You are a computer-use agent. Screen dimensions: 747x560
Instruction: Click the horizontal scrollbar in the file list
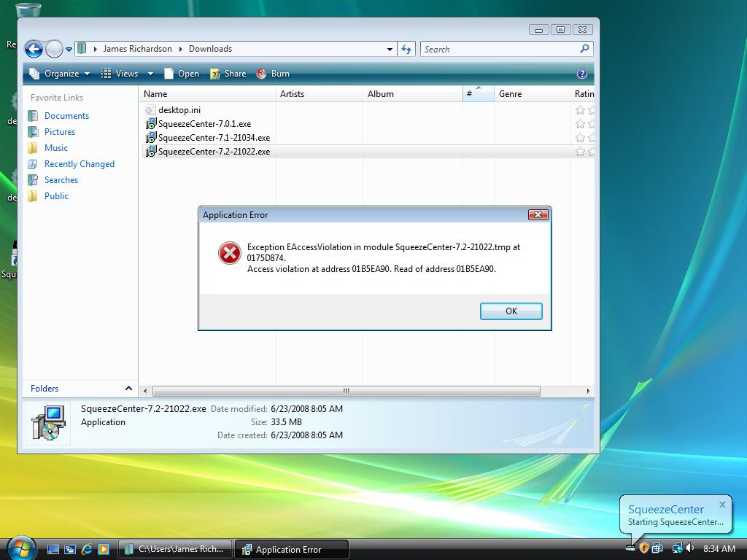tap(347, 392)
